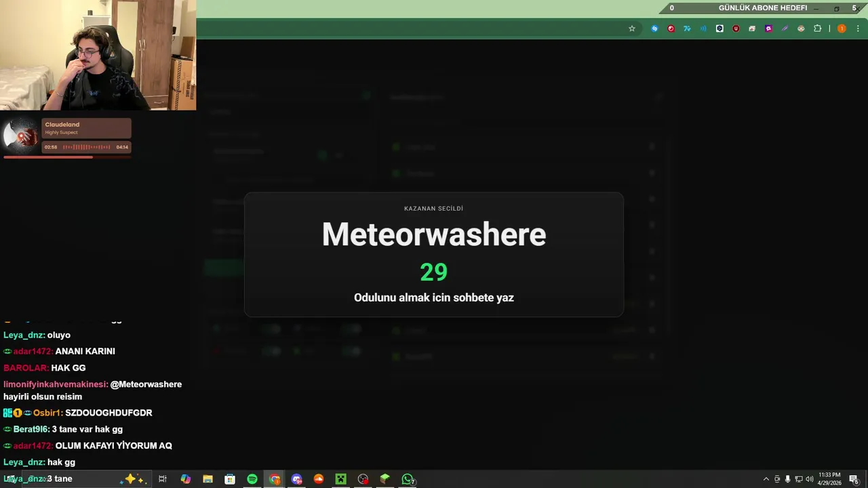Open the Chrome Extensions puzzle menu

pos(817,28)
